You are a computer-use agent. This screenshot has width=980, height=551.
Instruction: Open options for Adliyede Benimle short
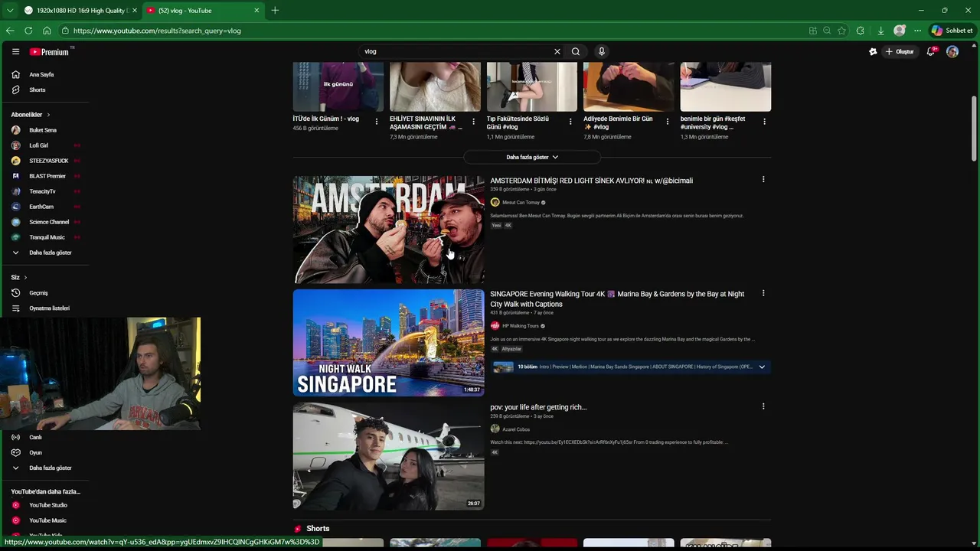(667, 121)
